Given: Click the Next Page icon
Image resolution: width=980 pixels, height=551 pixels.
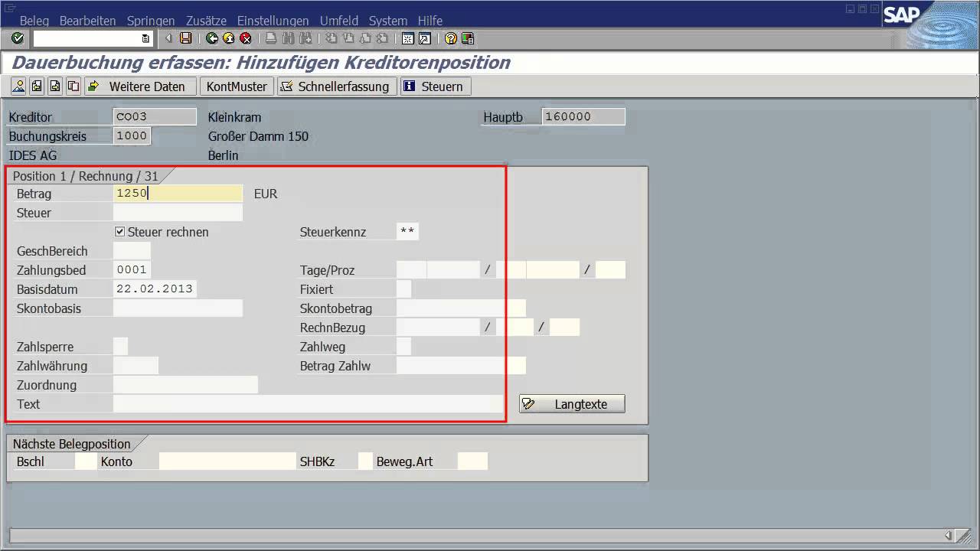Looking at the screenshot, I should (x=365, y=38).
